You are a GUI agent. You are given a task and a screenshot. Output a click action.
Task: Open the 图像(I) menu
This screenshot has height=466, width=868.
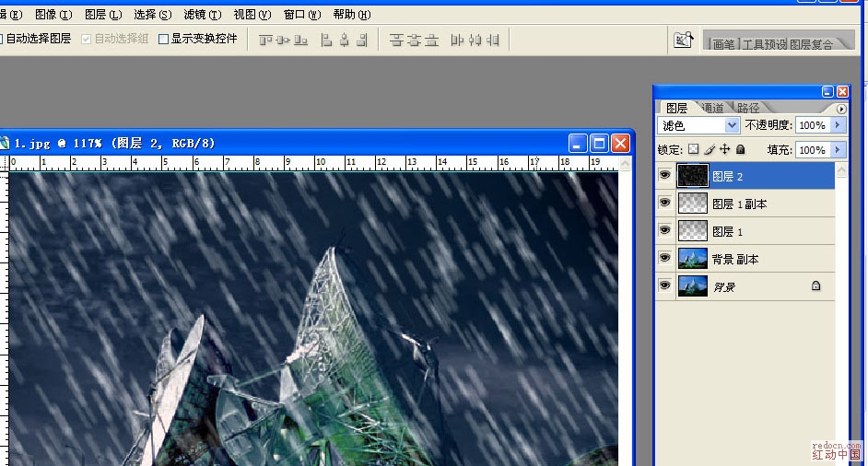[x=53, y=15]
